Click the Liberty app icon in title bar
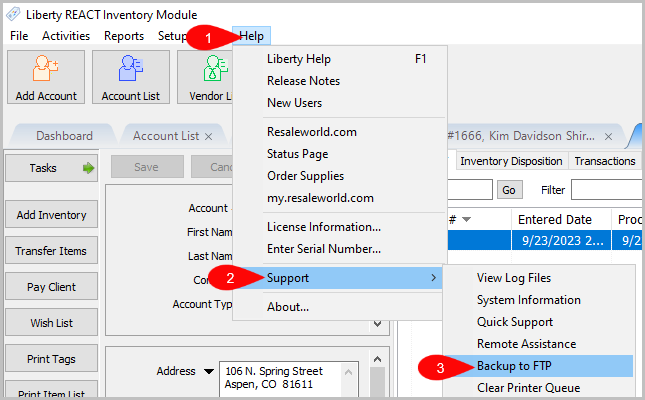Viewport: 645px width, 400px height. tap(13, 14)
